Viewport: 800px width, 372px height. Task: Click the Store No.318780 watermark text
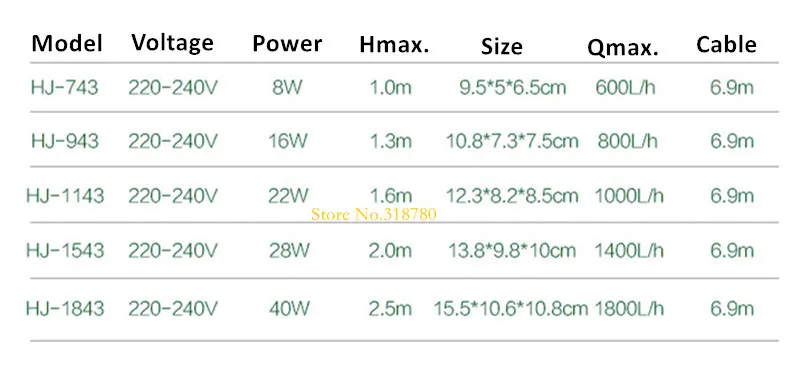[374, 214]
